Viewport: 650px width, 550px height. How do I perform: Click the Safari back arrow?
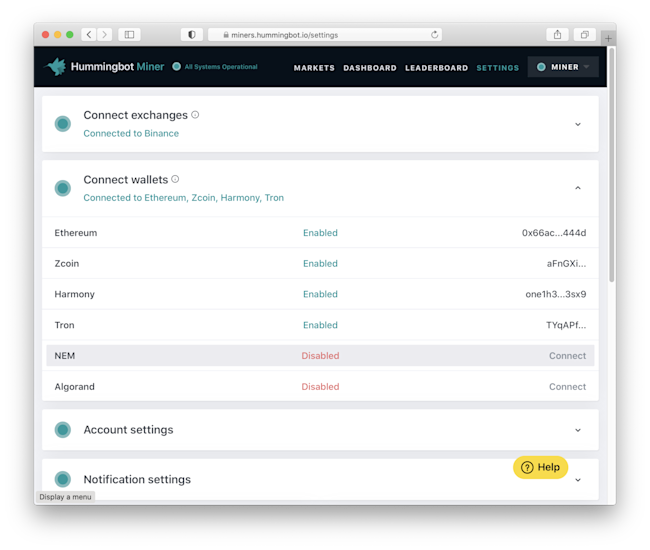coord(89,34)
